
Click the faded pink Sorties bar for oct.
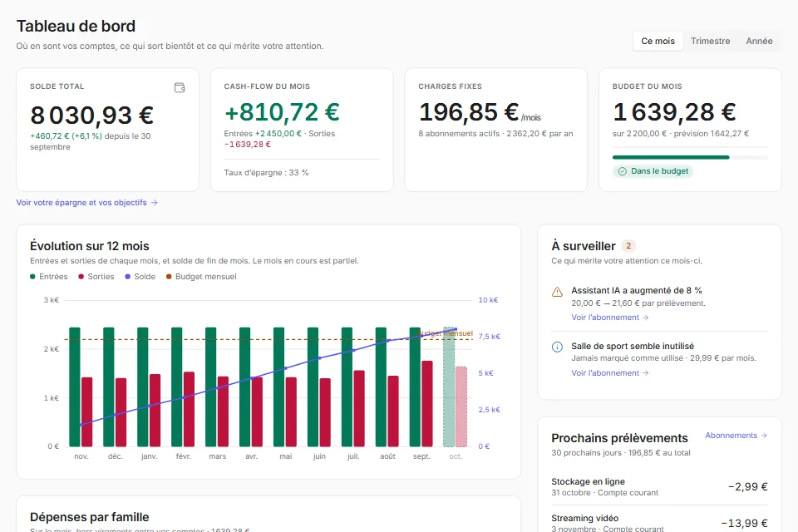[x=461, y=406]
